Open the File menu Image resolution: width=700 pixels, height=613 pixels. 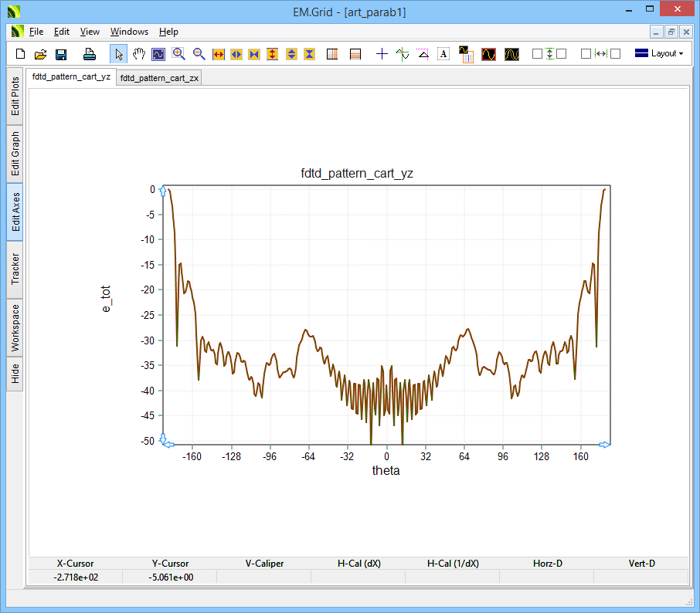point(36,32)
